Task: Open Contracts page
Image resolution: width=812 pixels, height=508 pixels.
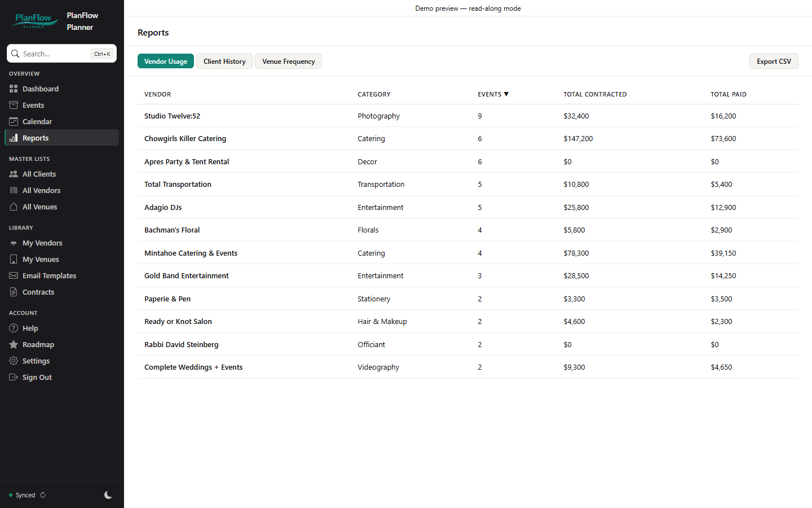Action: pos(61,292)
